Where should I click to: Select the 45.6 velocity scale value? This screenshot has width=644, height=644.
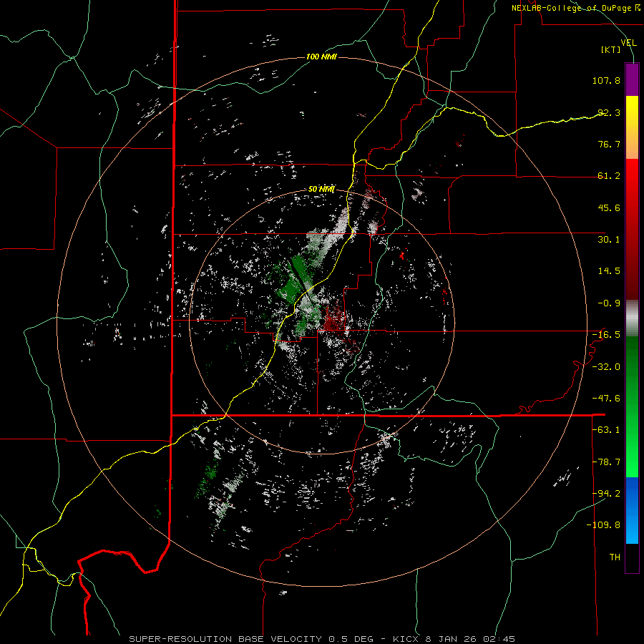pyautogui.click(x=609, y=208)
